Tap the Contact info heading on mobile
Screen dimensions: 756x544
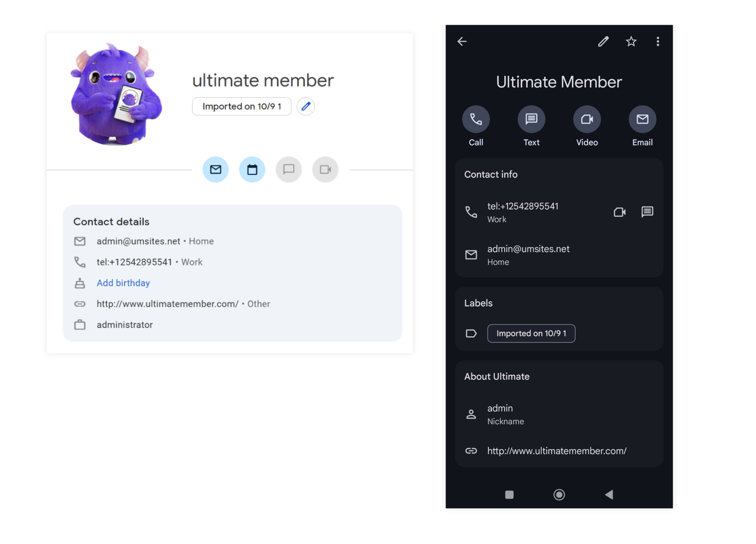(x=491, y=174)
